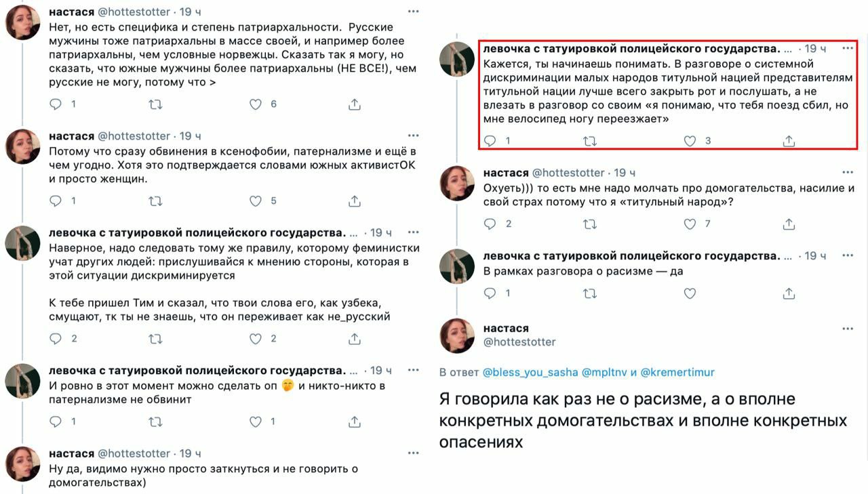Open more options on first 'Нет, но' tweet
This screenshot has width=868, height=494.
[413, 12]
